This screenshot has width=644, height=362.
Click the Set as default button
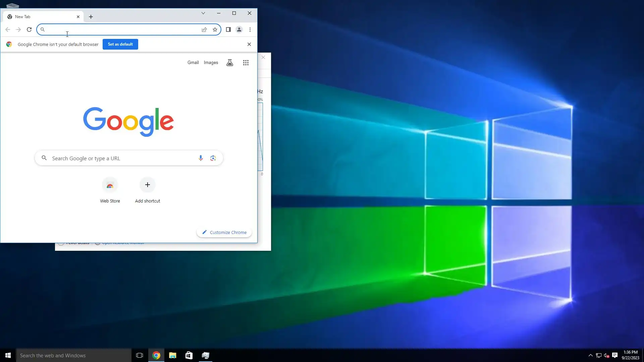pyautogui.click(x=120, y=44)
